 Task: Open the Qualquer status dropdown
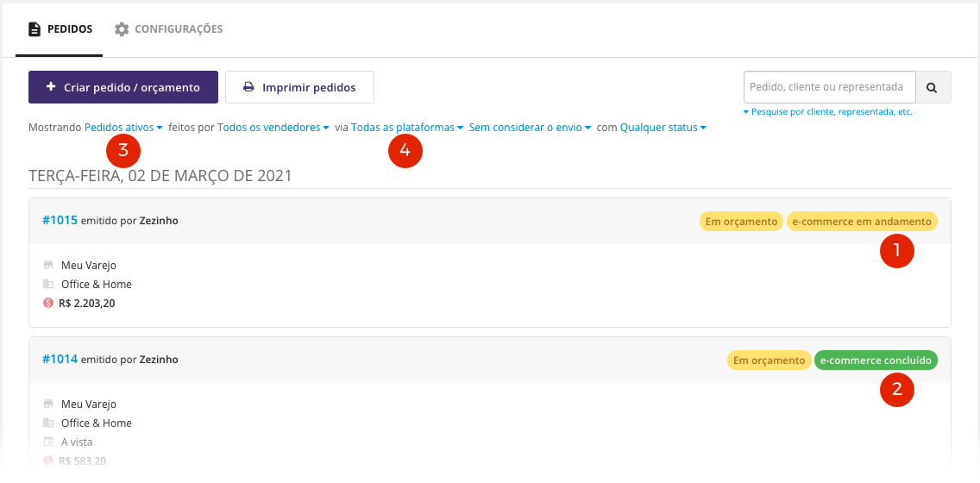663,128
